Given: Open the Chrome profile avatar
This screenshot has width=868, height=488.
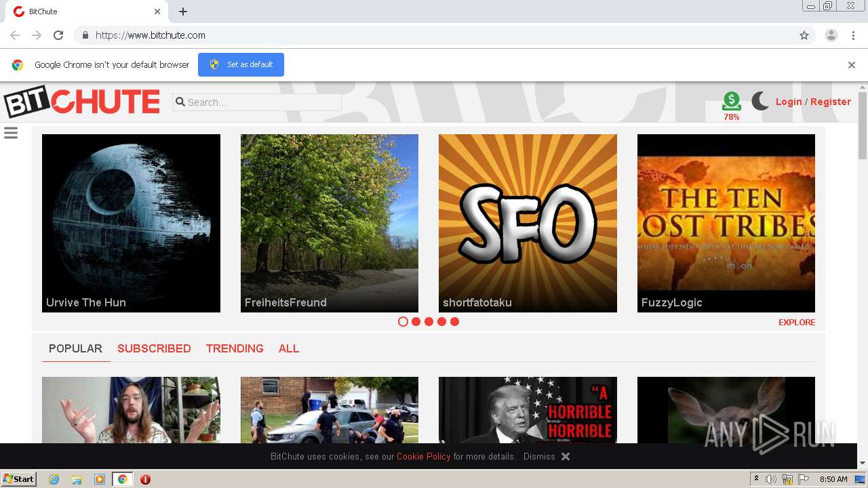Looking at the screenshot, I should [831, 35].
